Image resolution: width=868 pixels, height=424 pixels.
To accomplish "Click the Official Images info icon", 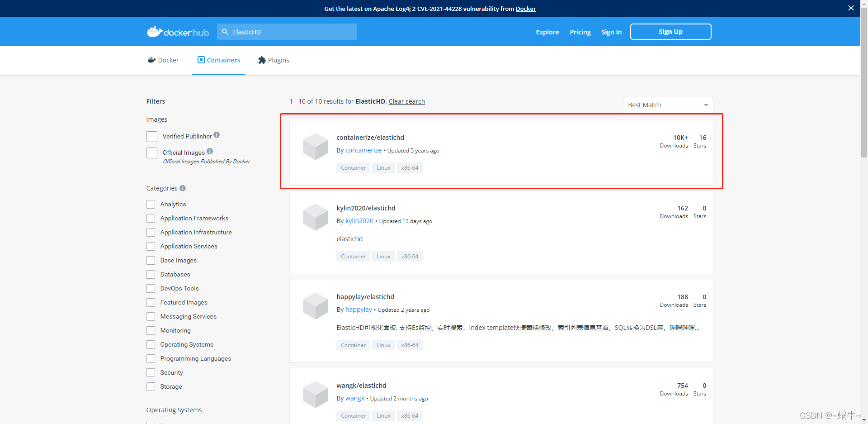I will point(210,151).
